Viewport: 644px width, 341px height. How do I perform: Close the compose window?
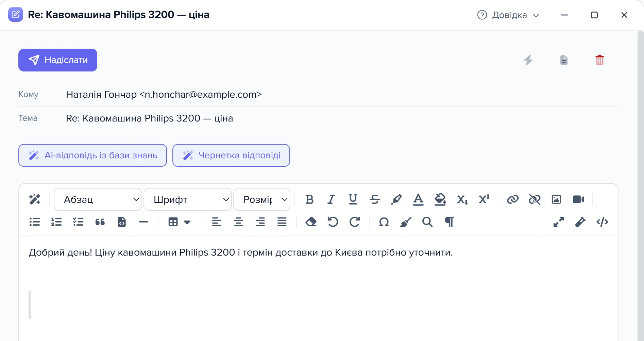click(624, 15)
